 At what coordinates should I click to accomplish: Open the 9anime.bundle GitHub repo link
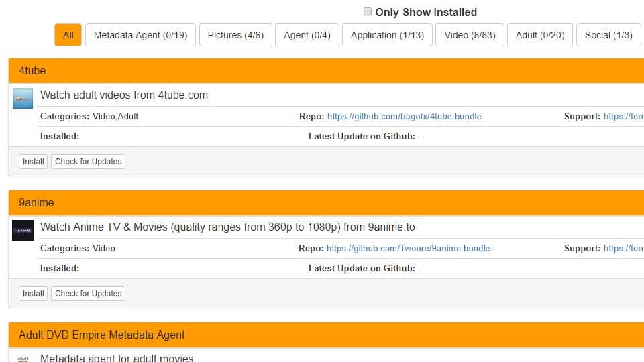[409, 248]
